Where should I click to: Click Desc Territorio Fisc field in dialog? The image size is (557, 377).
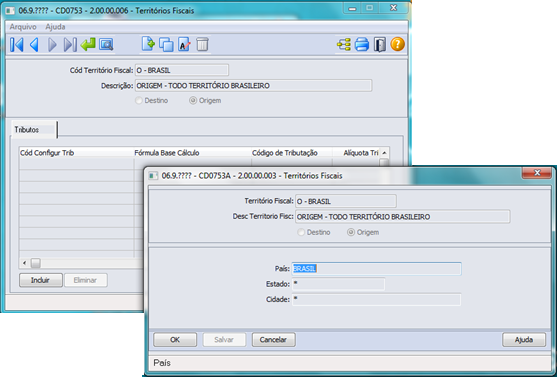coord(403,216)
